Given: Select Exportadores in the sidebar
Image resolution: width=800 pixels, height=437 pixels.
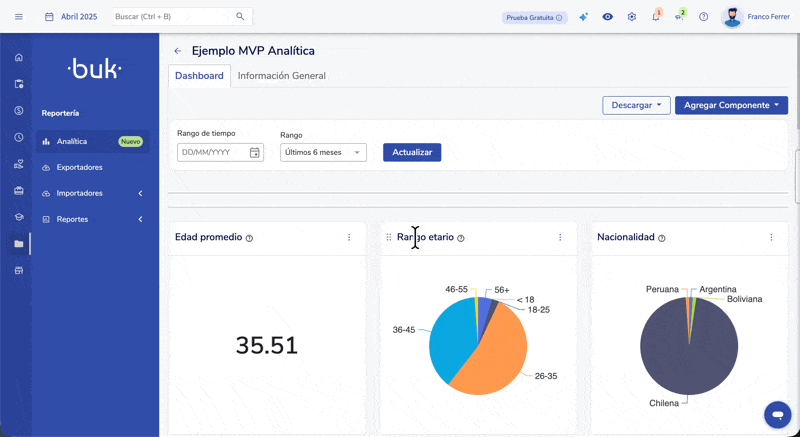Looking at the screenshot, I should (79, 167).
